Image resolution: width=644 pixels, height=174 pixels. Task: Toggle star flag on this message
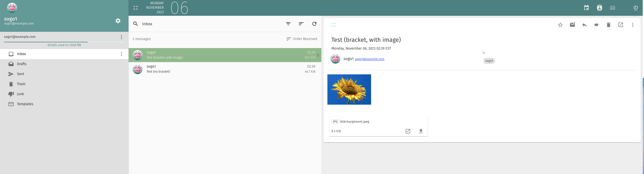click(560, 25)
